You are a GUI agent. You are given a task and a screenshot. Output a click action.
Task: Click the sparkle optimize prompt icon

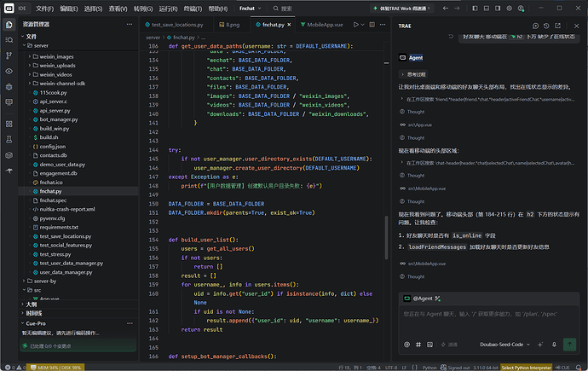coord(540,345)
